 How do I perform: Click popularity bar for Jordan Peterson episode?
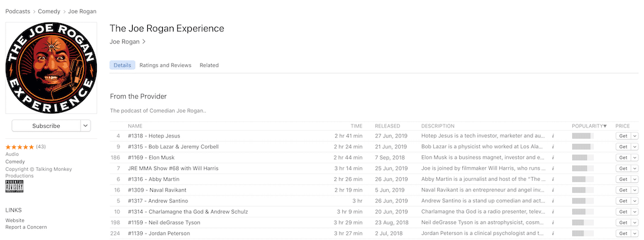click(583, 234)
